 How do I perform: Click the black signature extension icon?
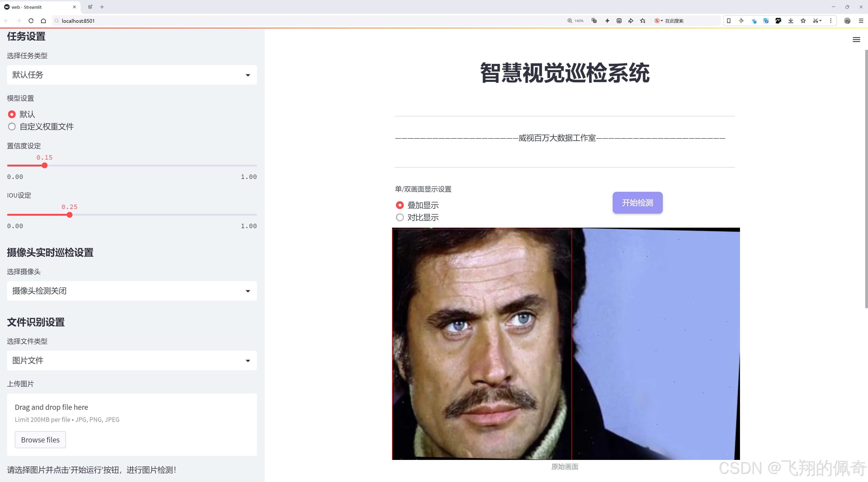[778, 20]
